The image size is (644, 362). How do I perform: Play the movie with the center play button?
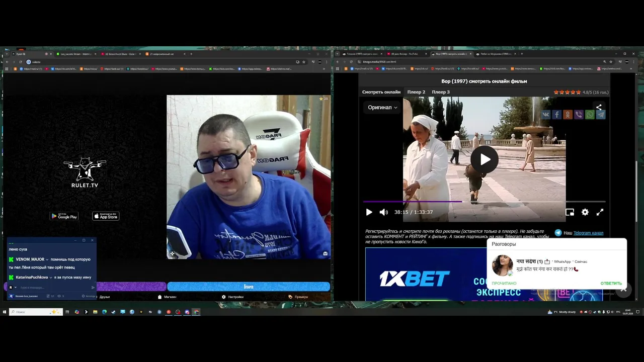point(485,159)
